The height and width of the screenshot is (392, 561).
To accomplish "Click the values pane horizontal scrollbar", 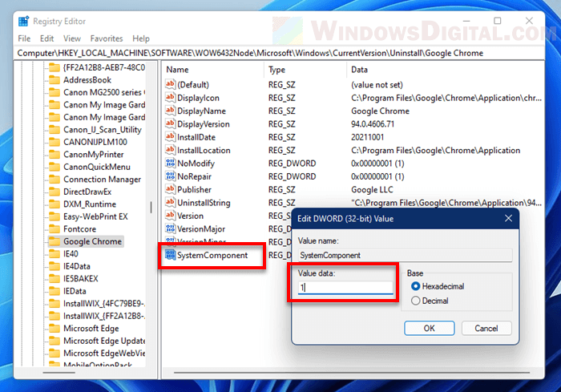I will click(352, 373).
